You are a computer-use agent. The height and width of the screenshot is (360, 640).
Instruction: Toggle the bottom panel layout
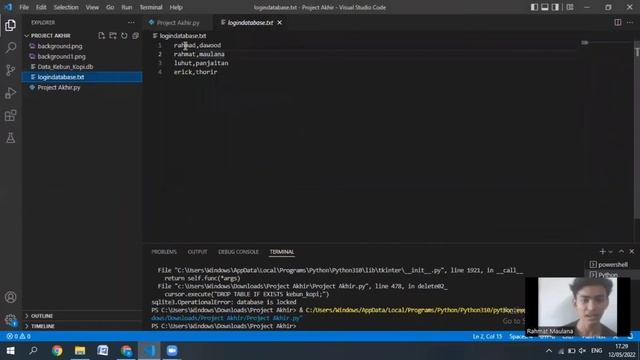[545, 7]
